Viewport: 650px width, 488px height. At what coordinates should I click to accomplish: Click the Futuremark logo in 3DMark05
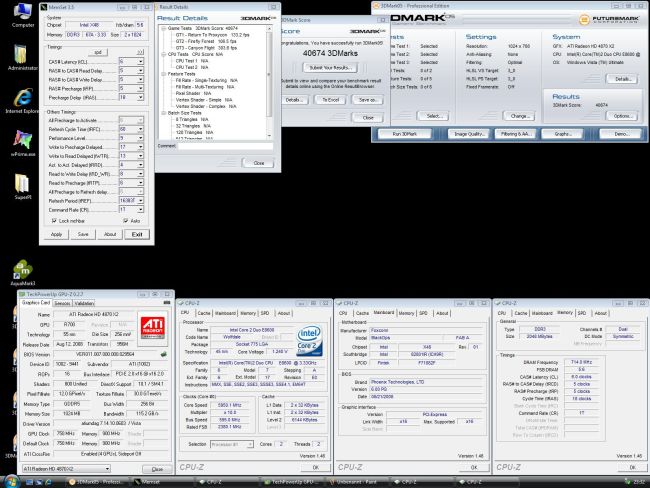coord(608,19)
